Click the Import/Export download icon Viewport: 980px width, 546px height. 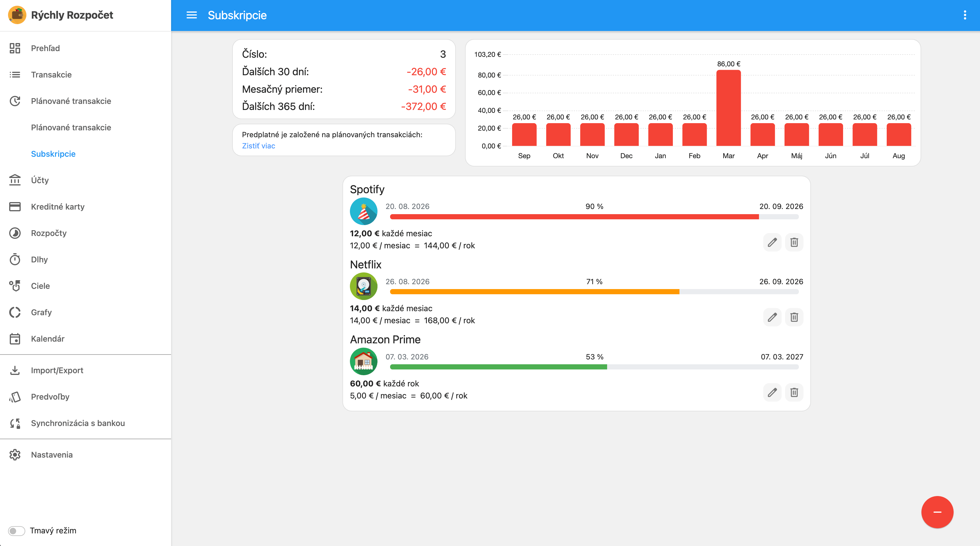15,370
